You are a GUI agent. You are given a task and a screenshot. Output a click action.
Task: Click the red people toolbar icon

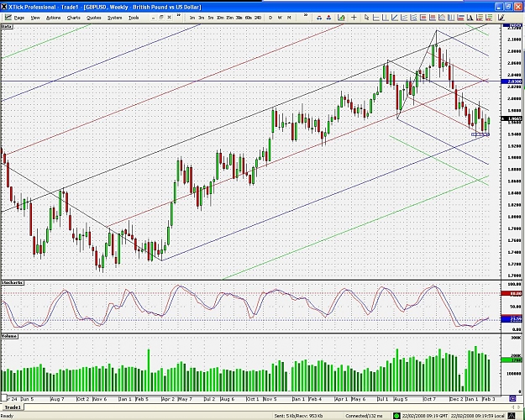tap(328, 18)
